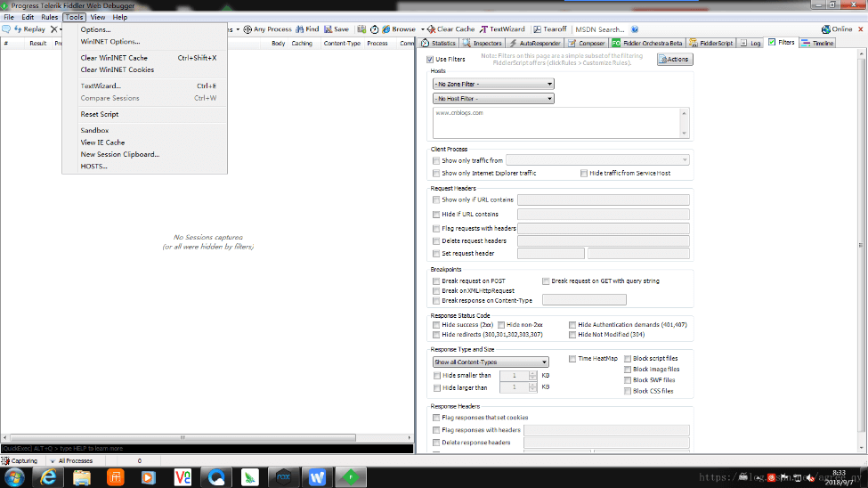Switch to the FiddlerScript tab
Screen dimensions: 868x488
(711, 44)
